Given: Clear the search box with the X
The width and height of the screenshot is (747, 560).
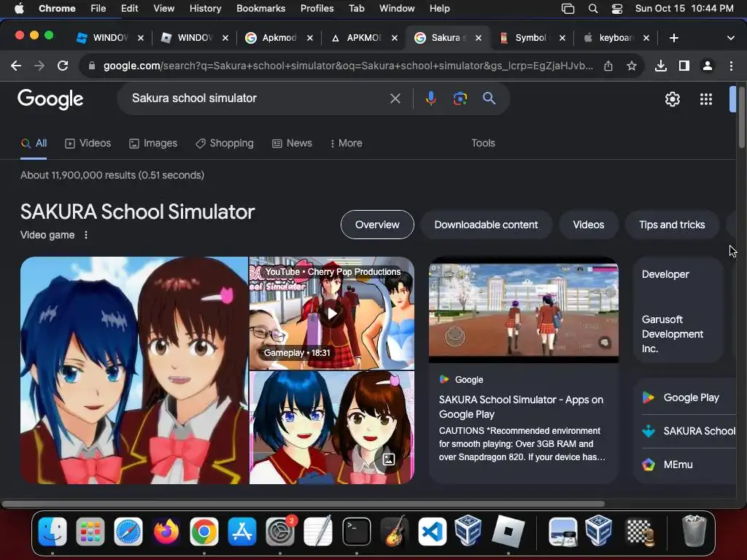Looking at the screenshot, I should pos(395,98).
